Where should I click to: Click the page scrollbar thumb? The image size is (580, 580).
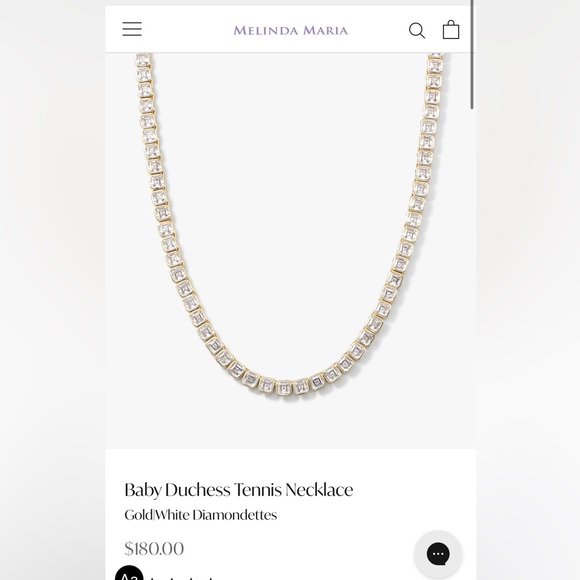(x=472, y=55)
